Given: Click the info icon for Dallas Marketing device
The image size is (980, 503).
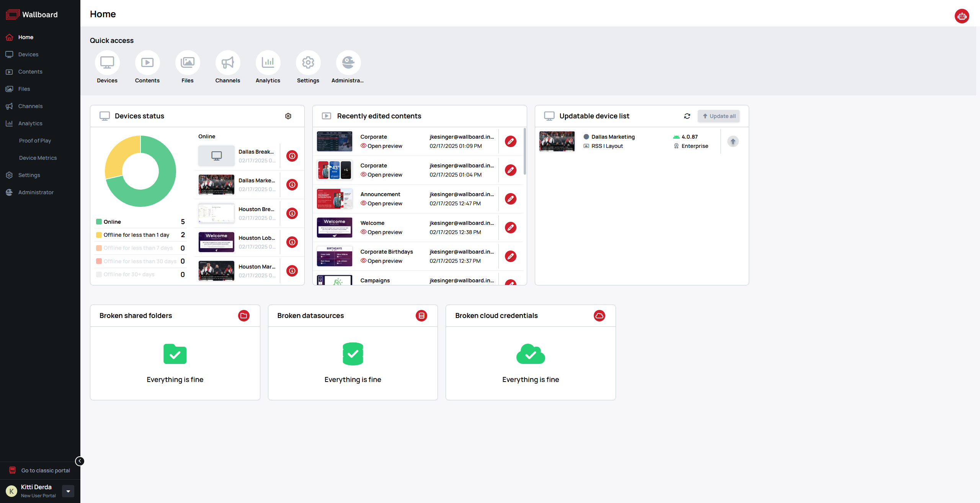Looking at the screenshot, I should [x=292, y=185].
